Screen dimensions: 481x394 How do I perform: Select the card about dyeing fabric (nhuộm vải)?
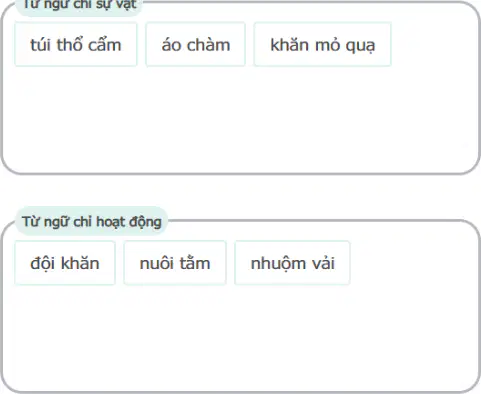point(292,263)
